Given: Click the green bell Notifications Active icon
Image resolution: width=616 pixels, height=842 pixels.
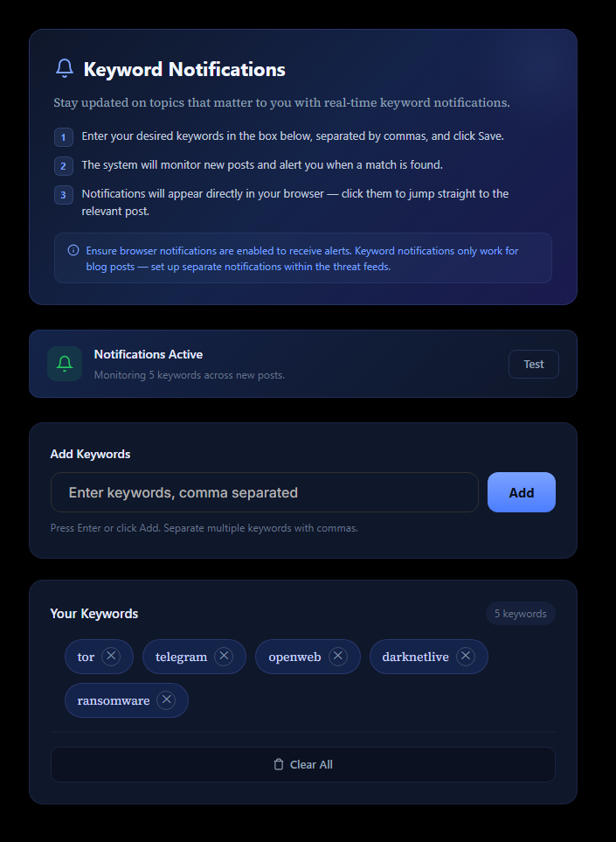Looking at the screenshot, I should point(65,364).
